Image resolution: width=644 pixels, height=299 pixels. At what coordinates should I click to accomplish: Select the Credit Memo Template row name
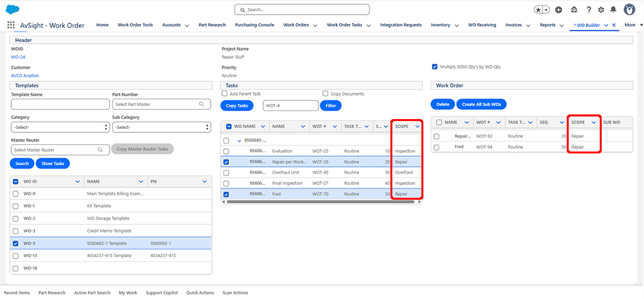point(109,231)
